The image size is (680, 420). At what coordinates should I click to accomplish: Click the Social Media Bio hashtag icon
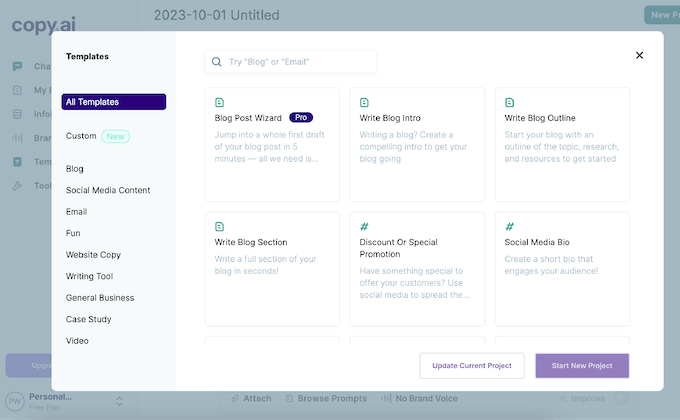coord(510,226)
